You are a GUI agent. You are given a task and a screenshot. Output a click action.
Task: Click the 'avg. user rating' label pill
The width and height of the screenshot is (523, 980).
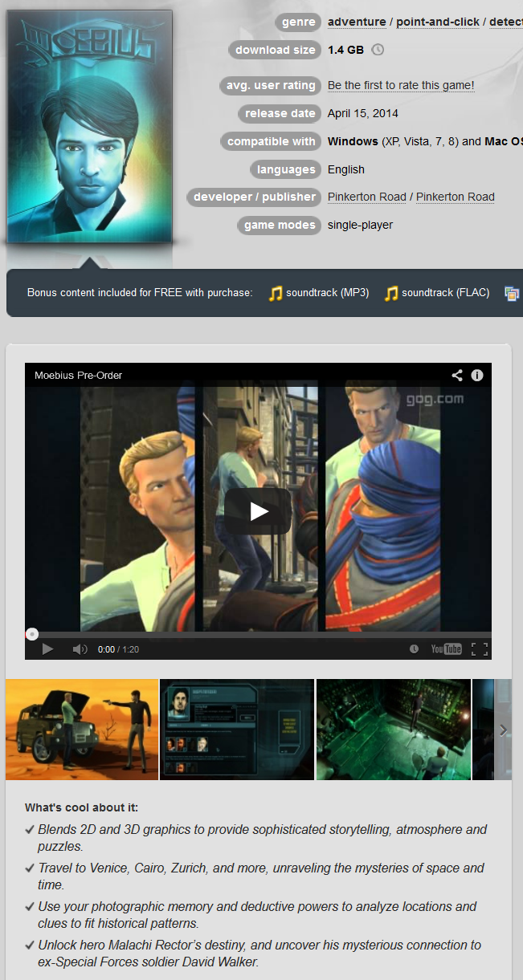pyautogui.click(x=270, y=85)
